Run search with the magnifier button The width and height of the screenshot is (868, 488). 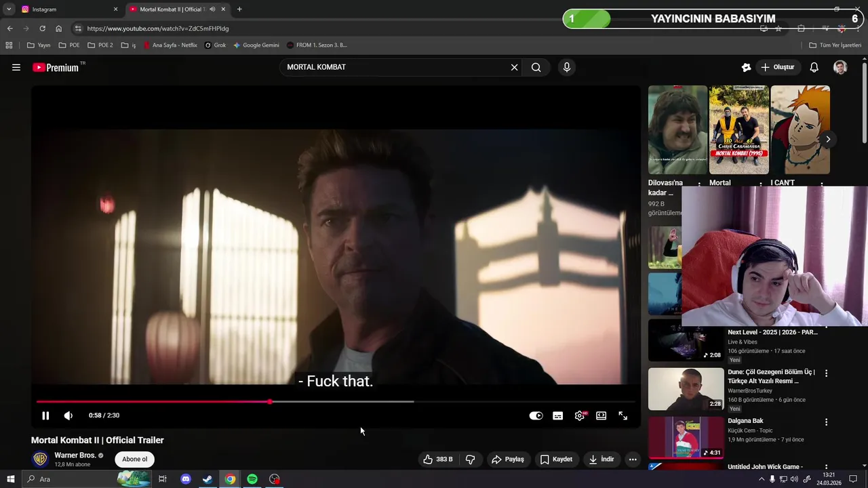(536, 67)
